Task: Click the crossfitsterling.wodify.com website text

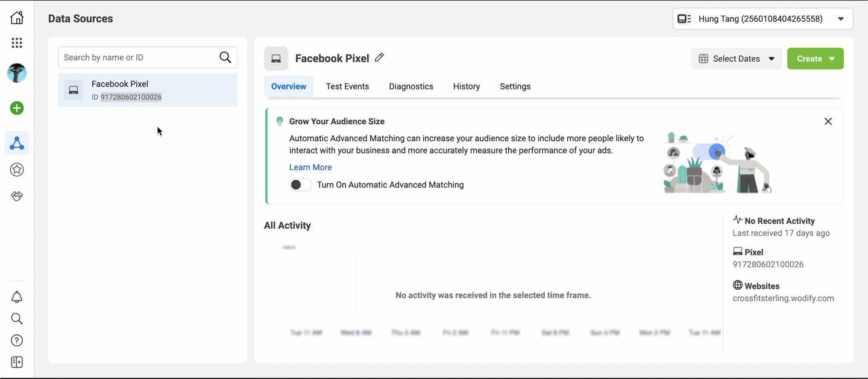Action: click(x=783, y=298)
